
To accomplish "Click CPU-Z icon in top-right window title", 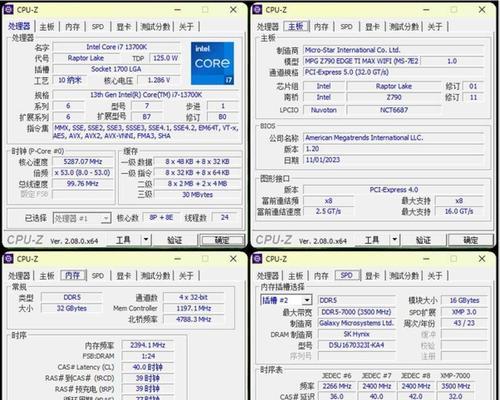I will (x=257, y=10).
